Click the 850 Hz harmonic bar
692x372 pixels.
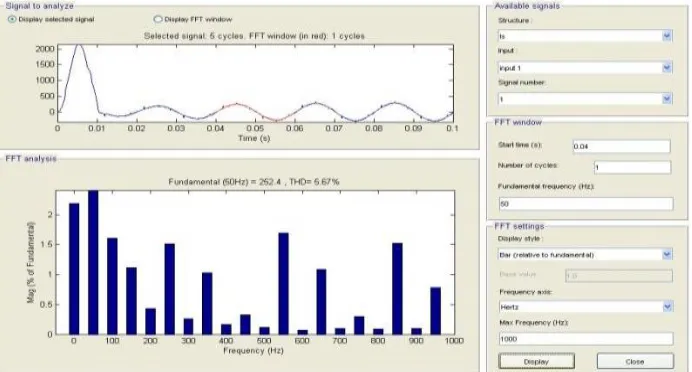[397, 289]
